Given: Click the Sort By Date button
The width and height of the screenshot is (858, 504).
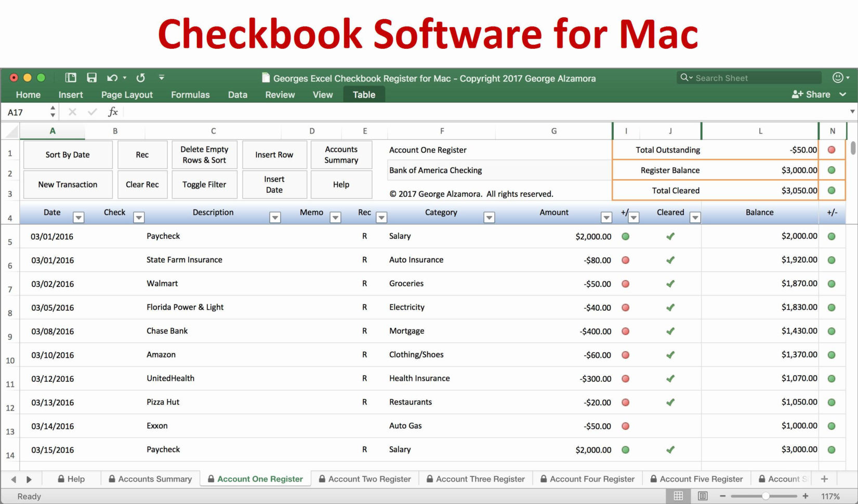Looking at the screenshot, I should [68, 155].
